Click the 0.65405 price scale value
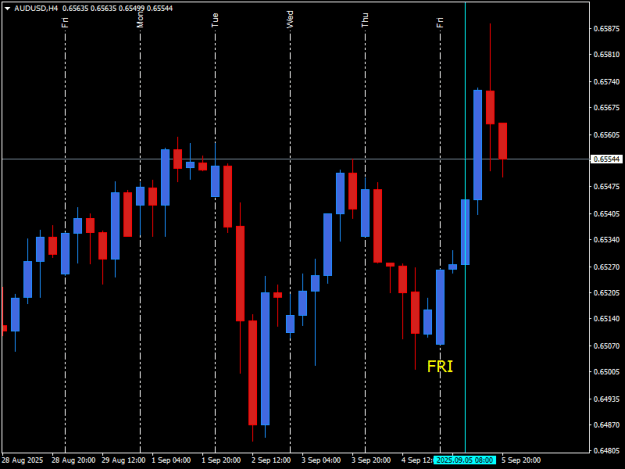The width and height of the screenshot is (625, 469). tap(607, 214)
